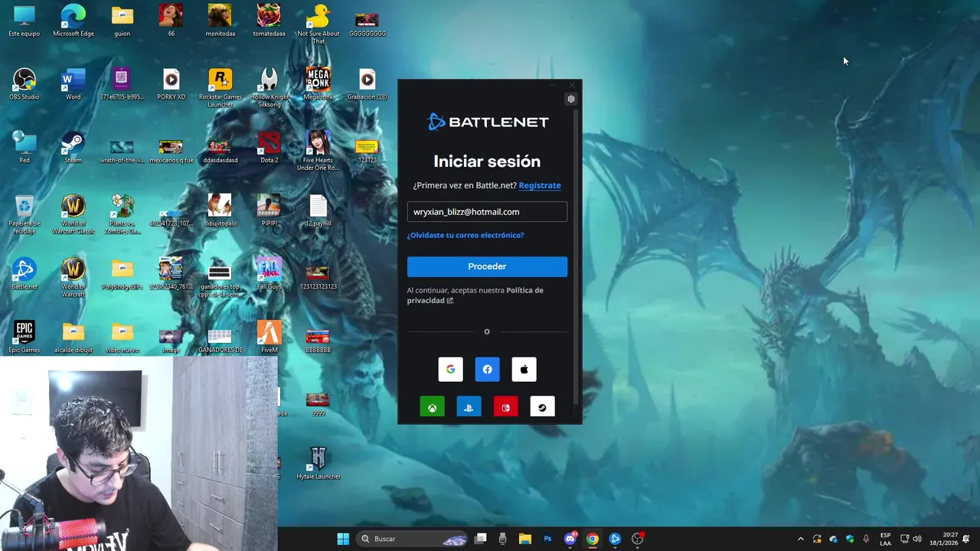Image resolution: width=980 pixels, height=551 pixels.
Task: Select the dibujitopalo image thumbnail
Action: point(220,210)
